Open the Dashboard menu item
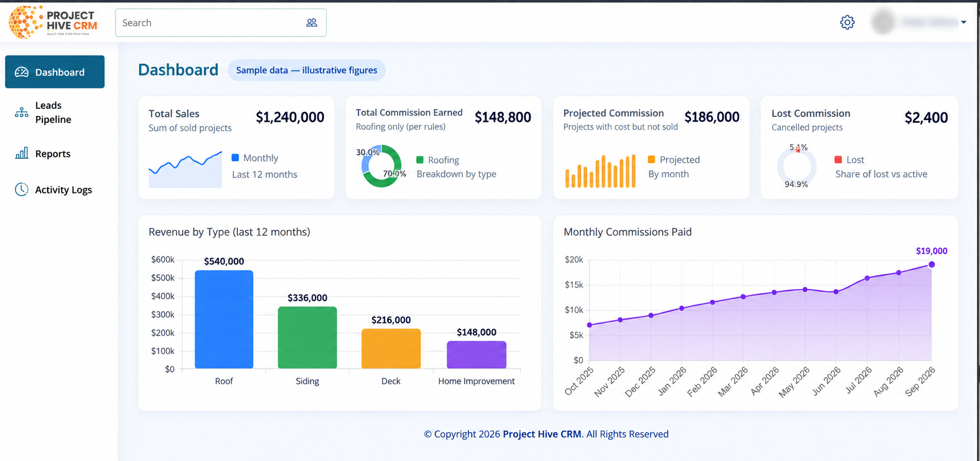Image resolution: width=980 pixels, height=461 pixels. click(x=55, y=72)
